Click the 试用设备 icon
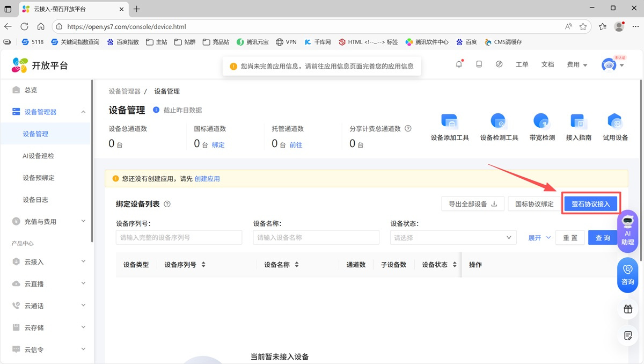Screen dimensions: 644x364 point(614,122)
